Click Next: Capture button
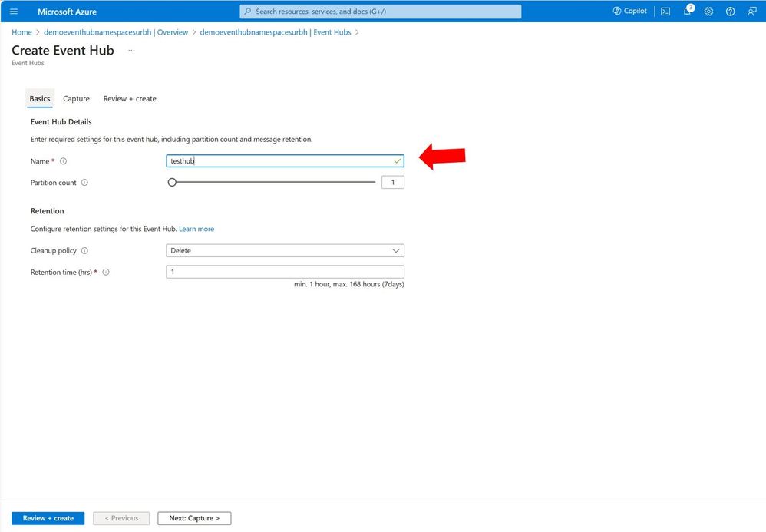This screenshot has height=532, width=766. [194, 518]
